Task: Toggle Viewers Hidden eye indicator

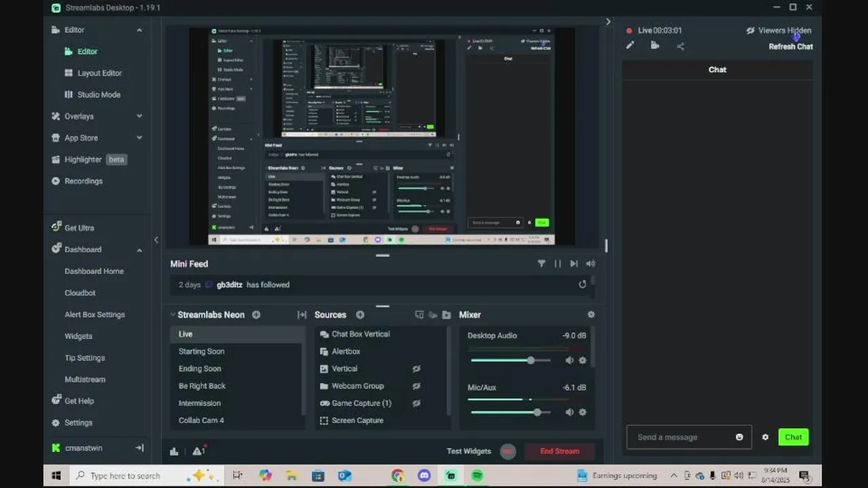Action: (751, 30)
